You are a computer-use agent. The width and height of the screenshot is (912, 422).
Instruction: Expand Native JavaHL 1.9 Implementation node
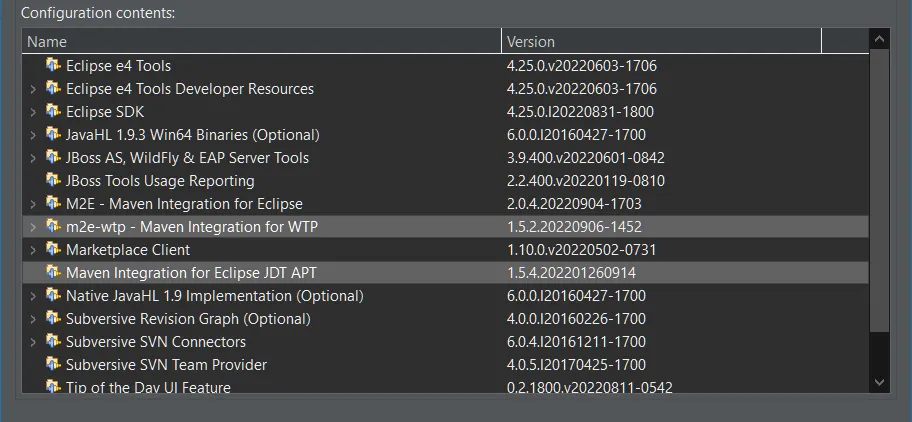coord(33,296)
